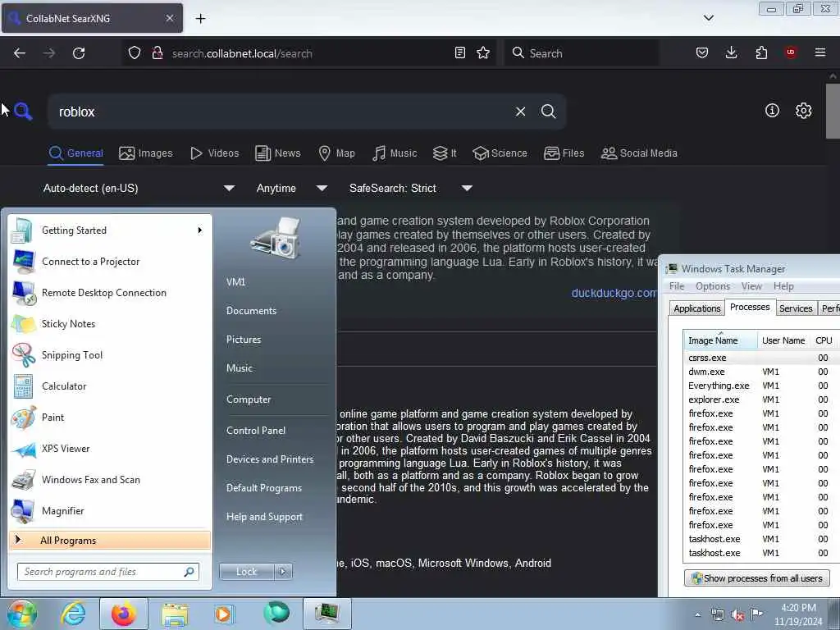
Task: Click the muted volume tray icon
Action: pos(737,615)
